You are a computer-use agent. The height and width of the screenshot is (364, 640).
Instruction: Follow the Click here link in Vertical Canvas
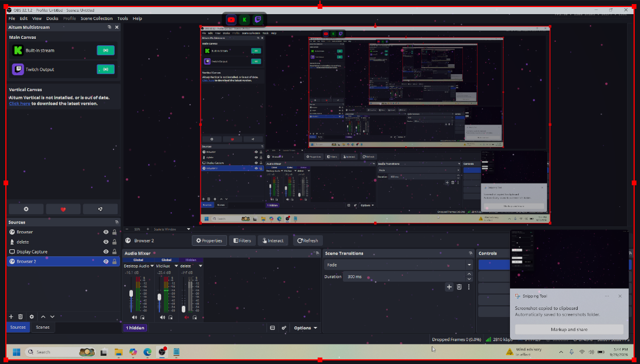pos(19,103)
